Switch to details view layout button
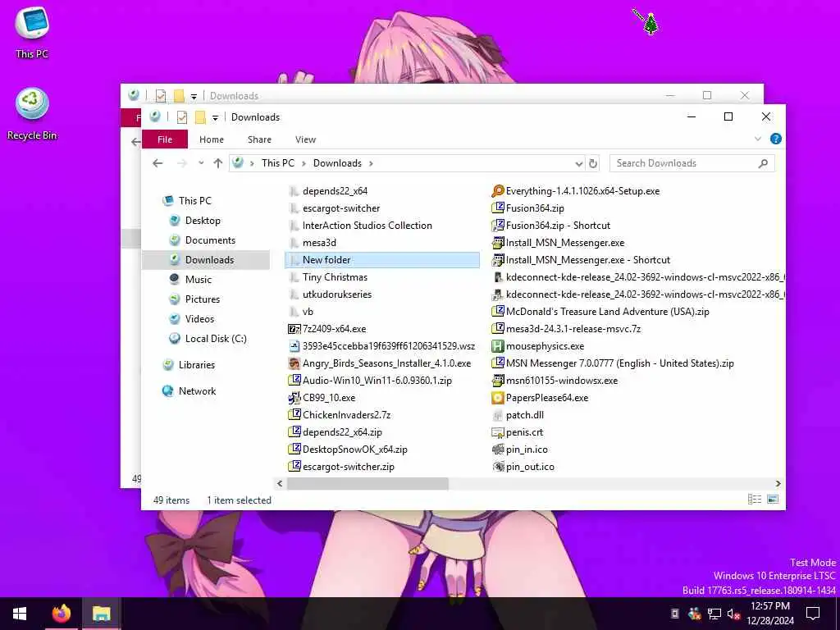This screenshot has width=840, height=630. (x=755, y=500)
